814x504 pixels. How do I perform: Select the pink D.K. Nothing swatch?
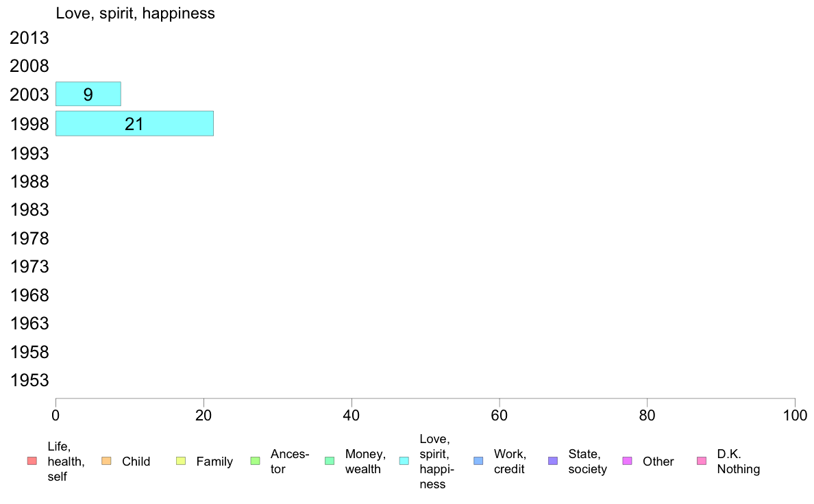(x=702, y=461)
